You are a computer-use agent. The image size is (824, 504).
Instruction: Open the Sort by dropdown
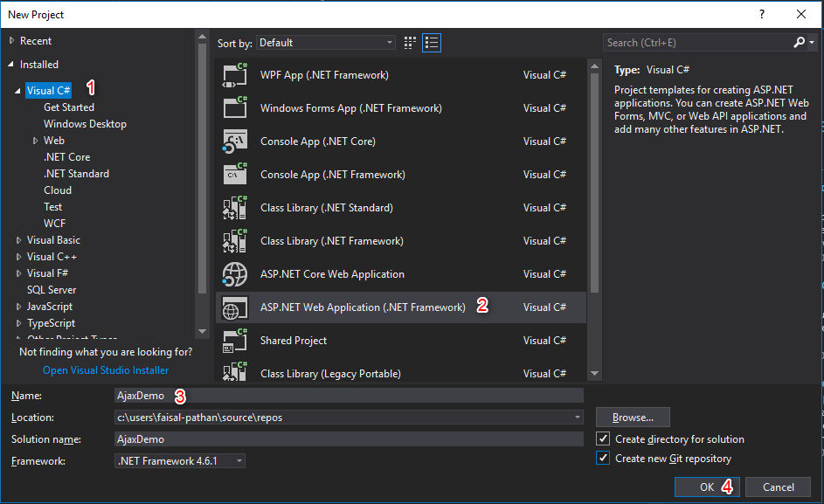[327, 43]
